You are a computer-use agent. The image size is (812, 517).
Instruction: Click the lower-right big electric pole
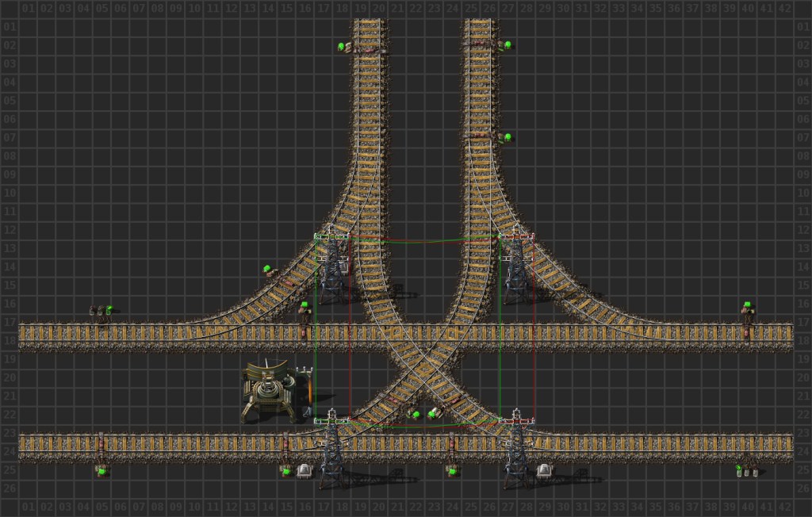[516, 450]
